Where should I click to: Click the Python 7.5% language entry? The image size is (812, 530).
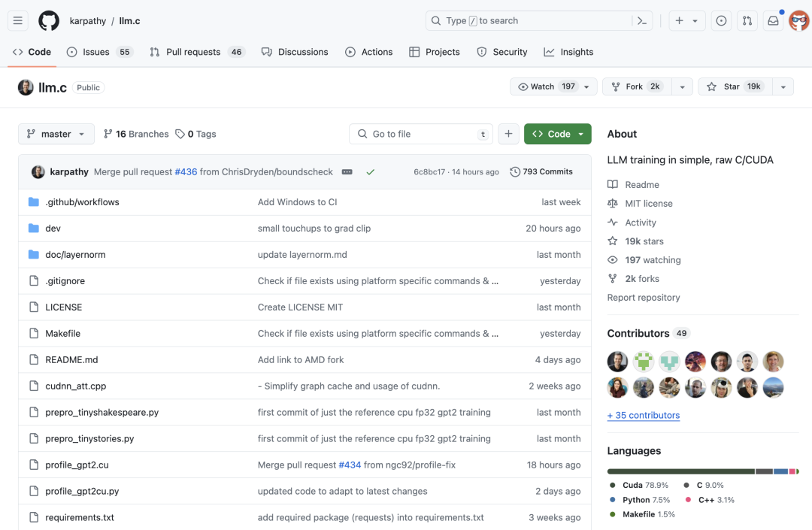[640, 500]
